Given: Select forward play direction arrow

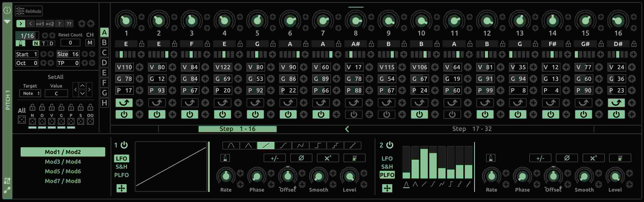Looking at the screenshot, I should pyautogui.click(x=21, y=24).
